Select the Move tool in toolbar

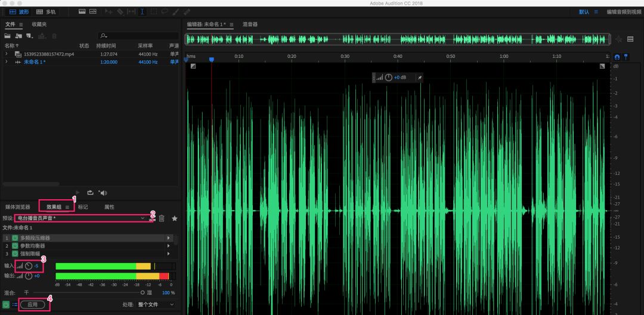pos(109,12)
